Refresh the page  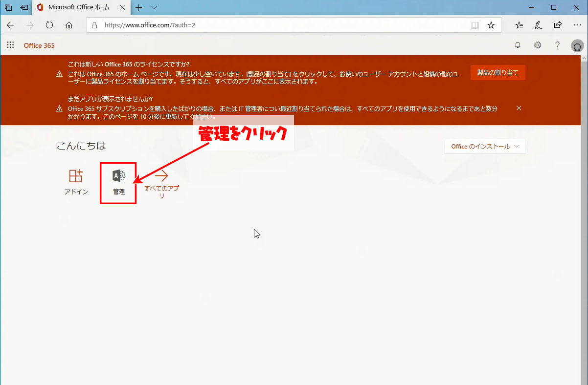49,25
